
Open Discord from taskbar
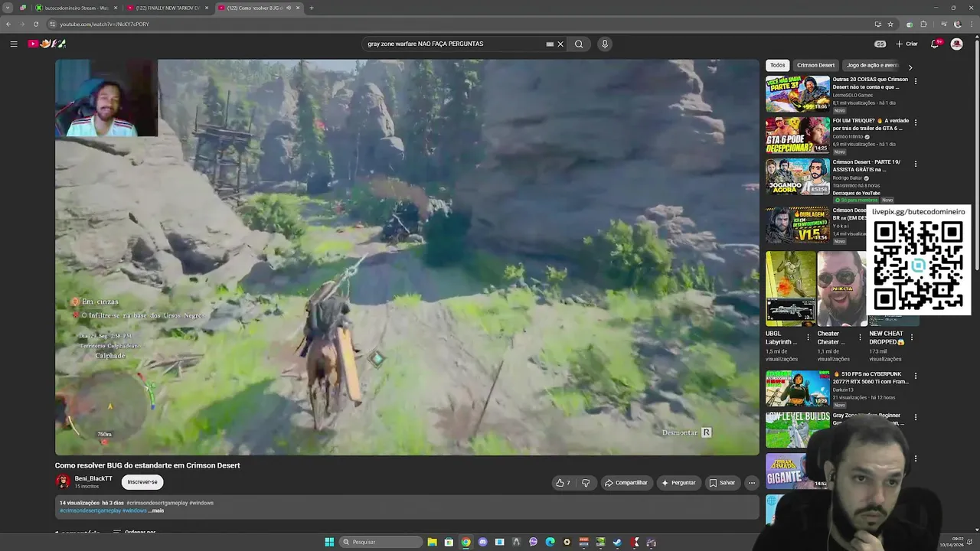(483, 542)
